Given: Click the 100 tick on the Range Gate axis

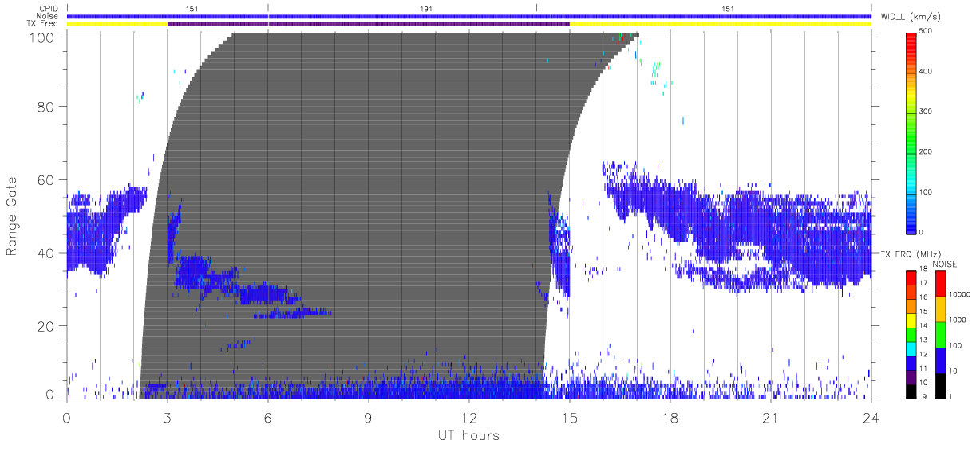Looking at the screenshot, I should point(42,37).
